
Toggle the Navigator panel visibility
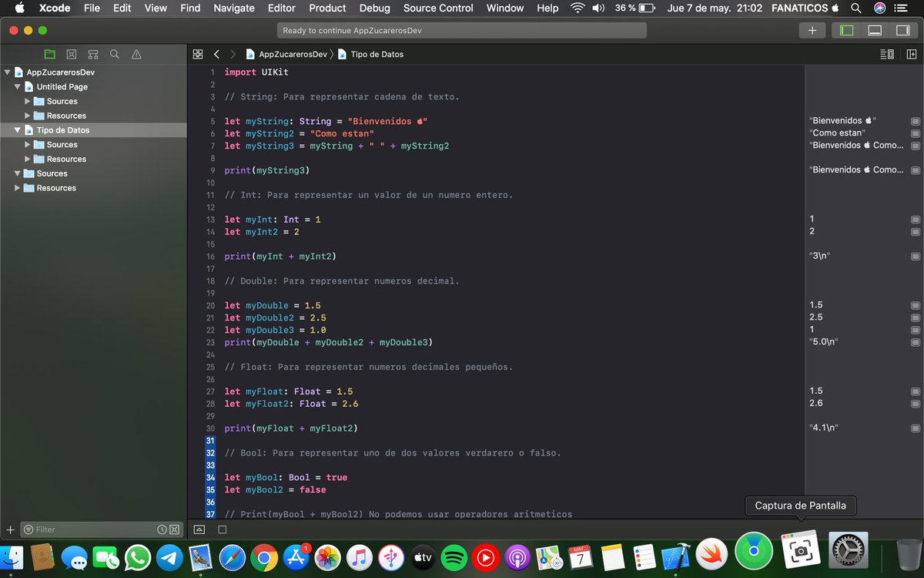pos(847,30)
